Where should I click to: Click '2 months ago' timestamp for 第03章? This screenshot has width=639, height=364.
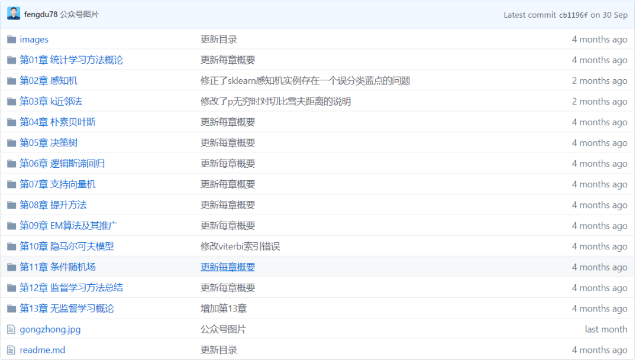point(599,102)
